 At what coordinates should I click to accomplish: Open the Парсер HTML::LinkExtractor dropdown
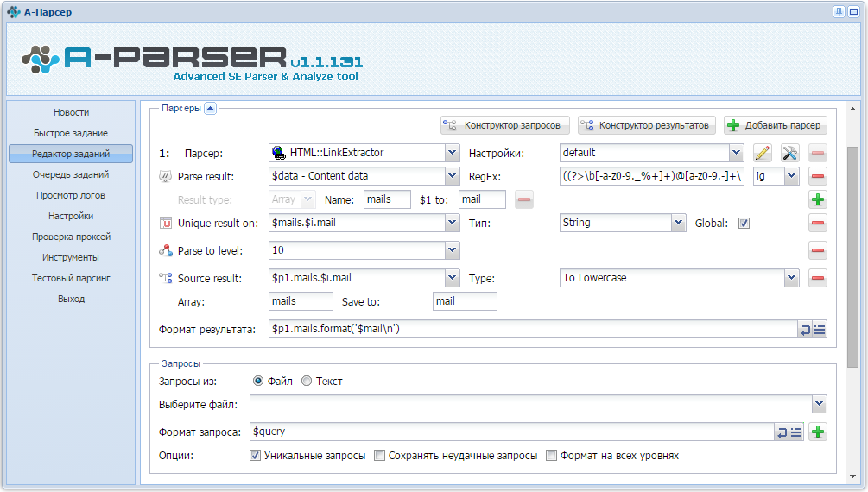(453, 153)
